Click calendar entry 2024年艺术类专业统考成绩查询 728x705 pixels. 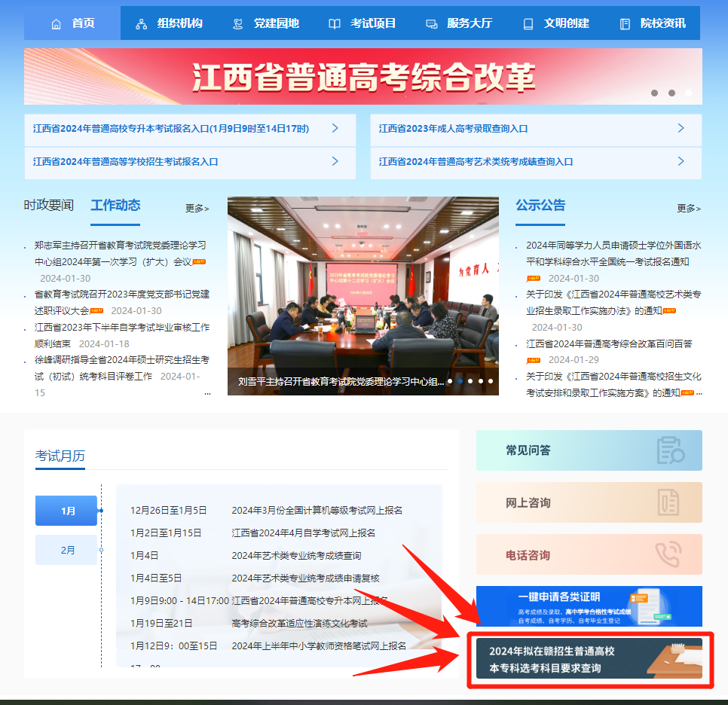click(297, 556)
